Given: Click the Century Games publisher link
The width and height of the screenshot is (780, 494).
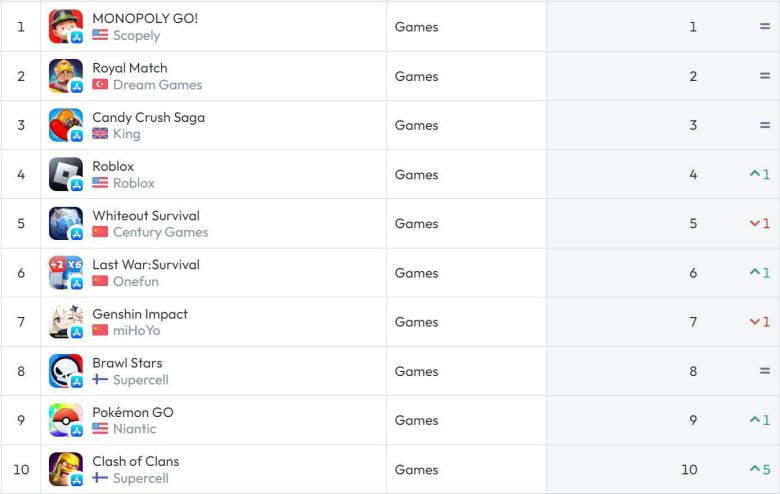Looking at the screenshot, I should 160,232.
